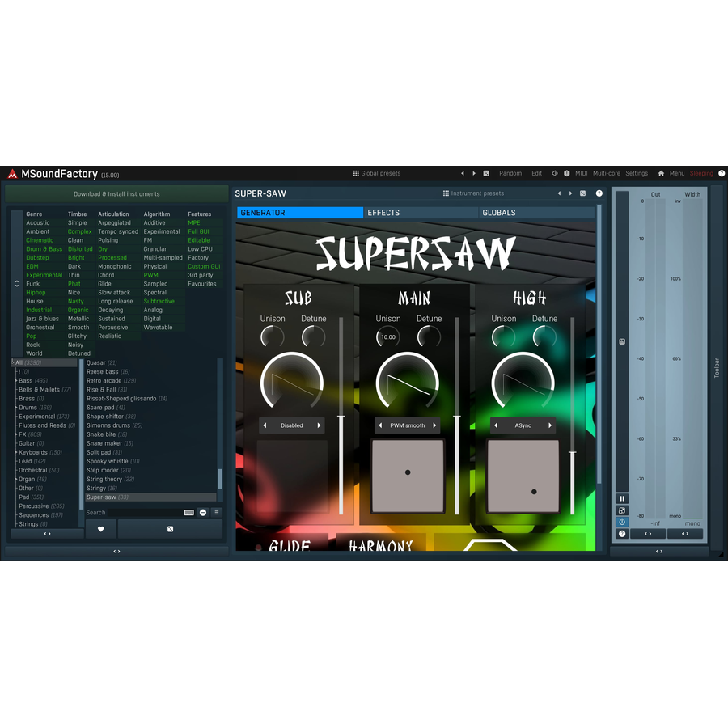Pause the output meter
The height and width of the screenshot is (728, 728).
coord(622,498)
